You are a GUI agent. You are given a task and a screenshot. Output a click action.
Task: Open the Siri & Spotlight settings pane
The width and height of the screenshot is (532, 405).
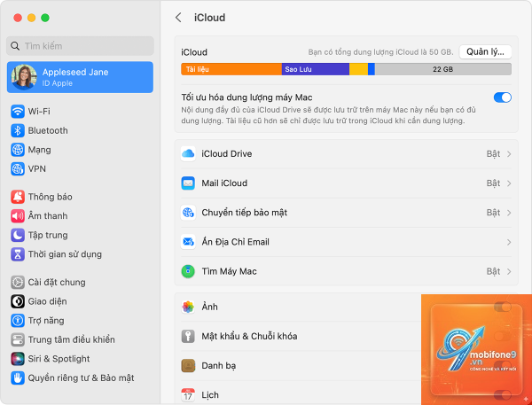click(80, 359)
